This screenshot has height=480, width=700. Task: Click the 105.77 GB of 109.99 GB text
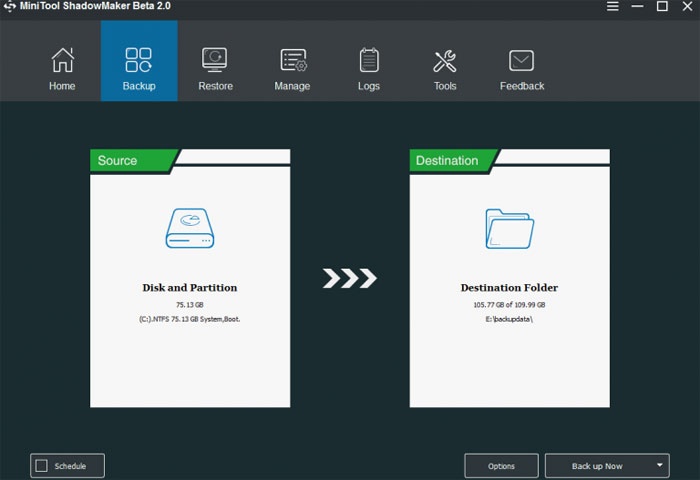(509, 305)
